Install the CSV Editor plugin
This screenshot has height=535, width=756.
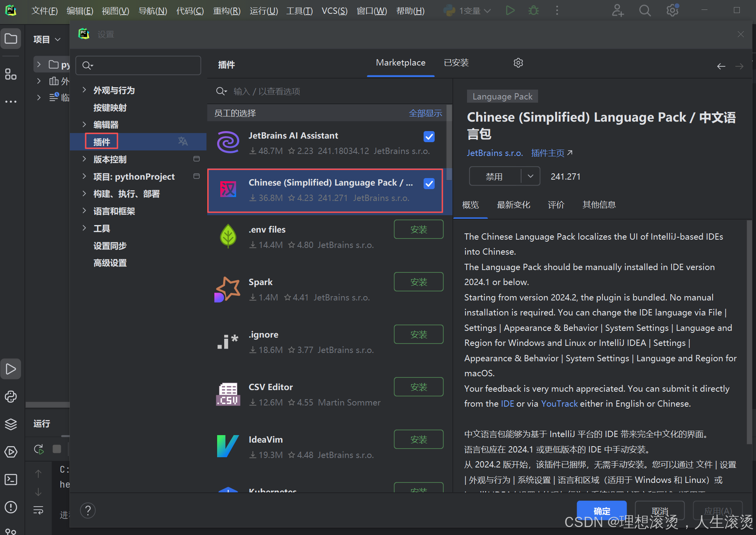[418, 387]
